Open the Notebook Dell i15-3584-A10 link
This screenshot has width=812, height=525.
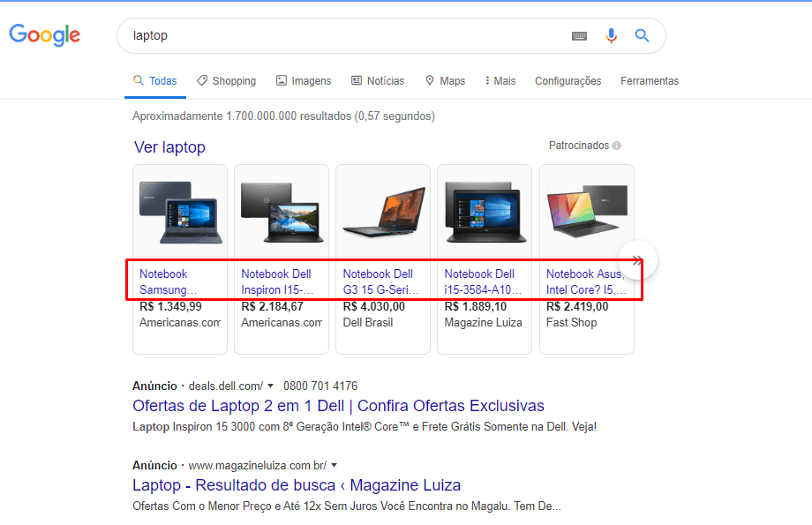(483, 281)
